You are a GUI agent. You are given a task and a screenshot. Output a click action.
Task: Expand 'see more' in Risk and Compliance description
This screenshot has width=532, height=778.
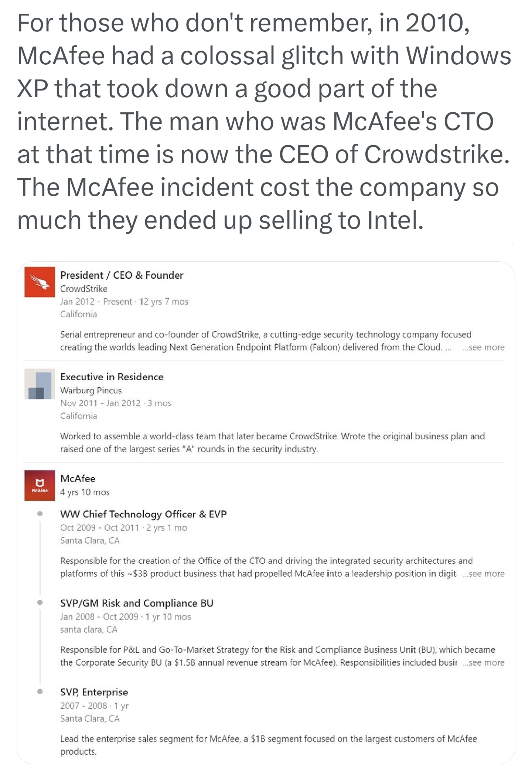coord(483,663)
